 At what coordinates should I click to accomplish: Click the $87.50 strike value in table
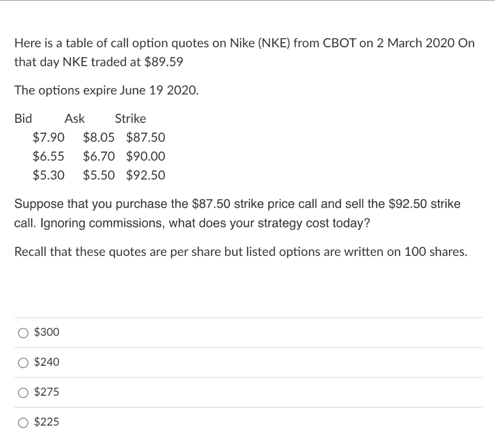point(146,137)
